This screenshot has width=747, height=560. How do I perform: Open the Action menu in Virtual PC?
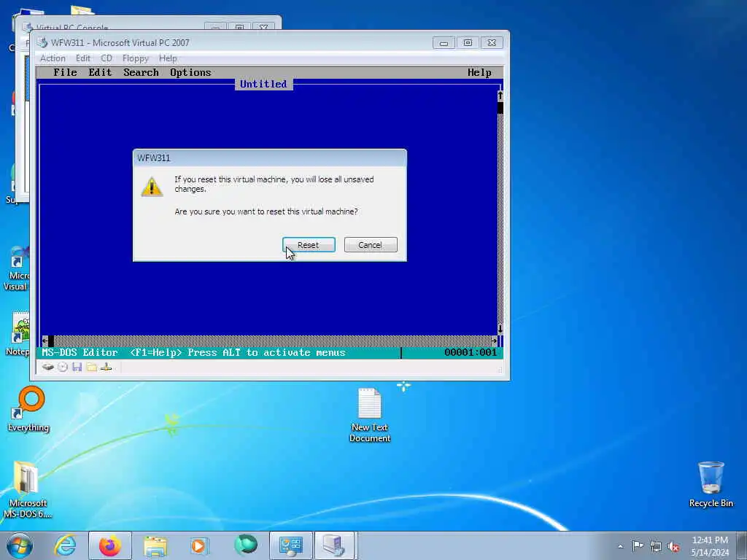pos(53,58)
